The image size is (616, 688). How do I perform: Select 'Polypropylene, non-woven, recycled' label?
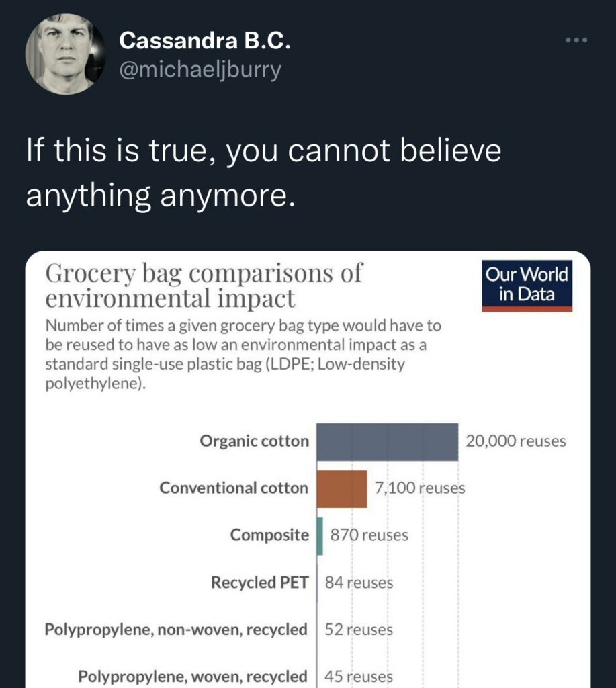[x=176, y=630]
